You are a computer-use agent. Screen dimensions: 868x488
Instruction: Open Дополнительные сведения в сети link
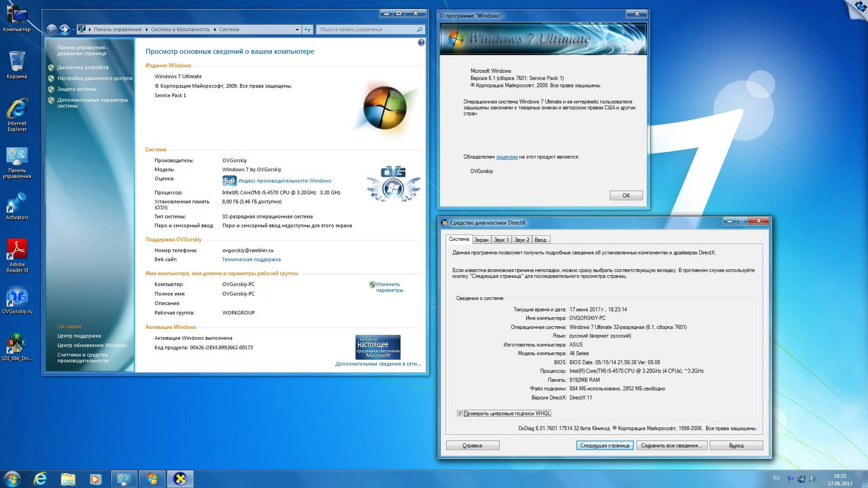coord(378,364)
